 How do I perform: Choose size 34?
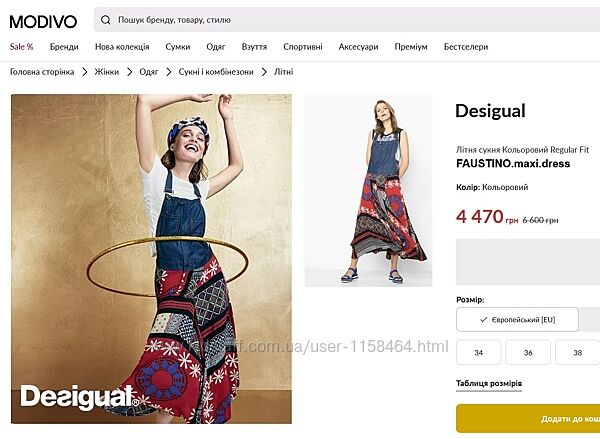[x=479, y=353]
